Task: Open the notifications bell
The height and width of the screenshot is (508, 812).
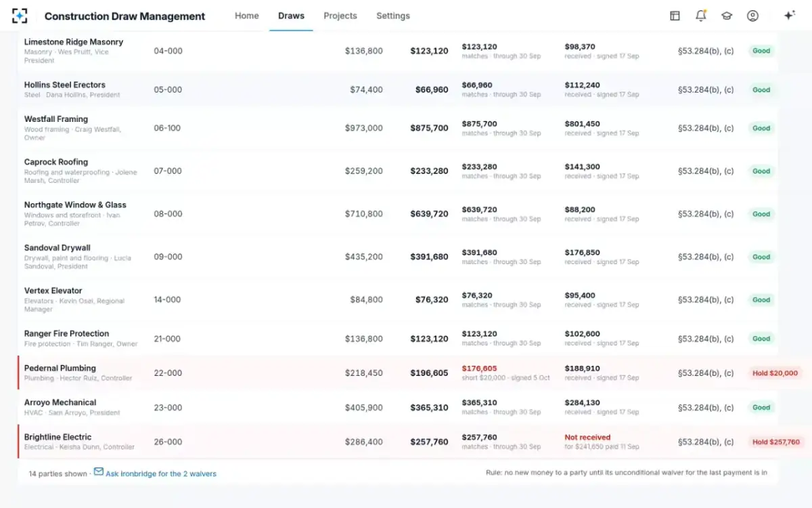Action: click(x=700, y=16)
